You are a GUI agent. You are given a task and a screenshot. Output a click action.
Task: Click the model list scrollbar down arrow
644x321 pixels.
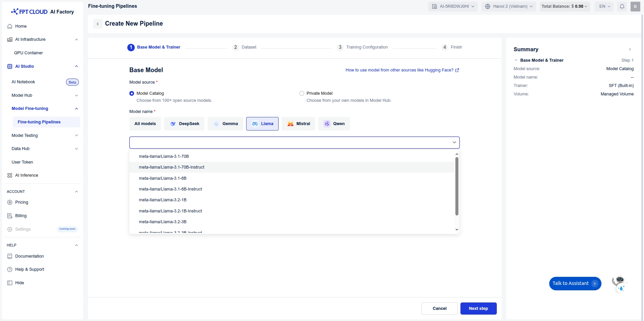point(457,230)
